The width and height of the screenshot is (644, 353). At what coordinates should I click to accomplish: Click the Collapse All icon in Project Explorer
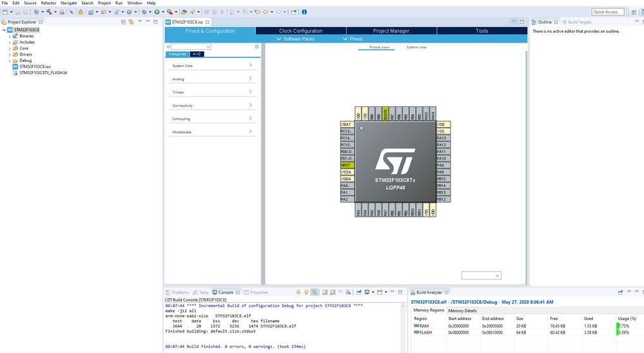pyautogui.click(x=124, y=22)
